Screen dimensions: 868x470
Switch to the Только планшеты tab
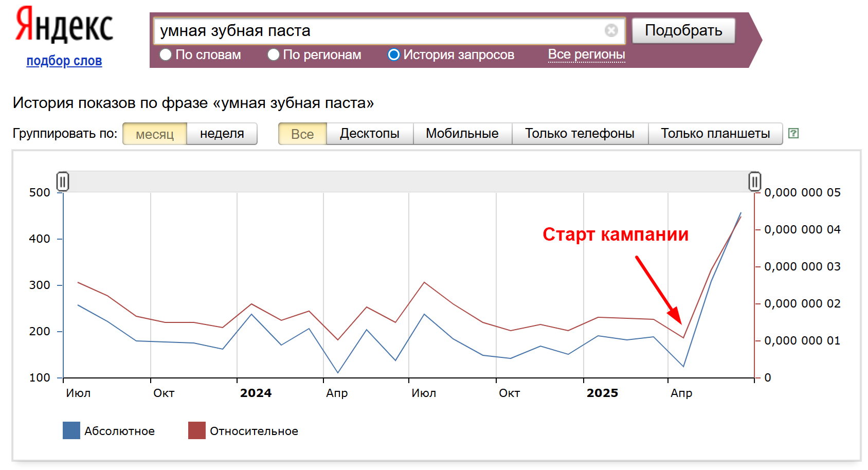click(x=715, y=134)
